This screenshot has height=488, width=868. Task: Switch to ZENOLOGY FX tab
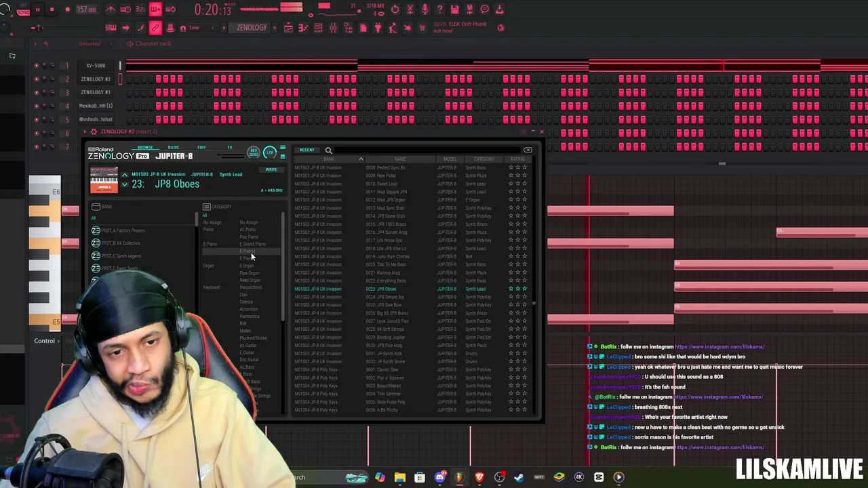(x=230, y=147)
